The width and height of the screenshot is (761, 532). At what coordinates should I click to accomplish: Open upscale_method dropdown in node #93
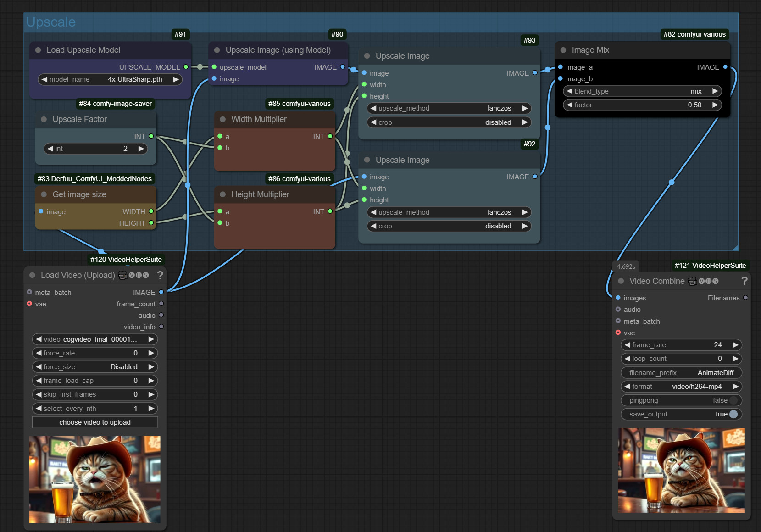click(449, 108)
